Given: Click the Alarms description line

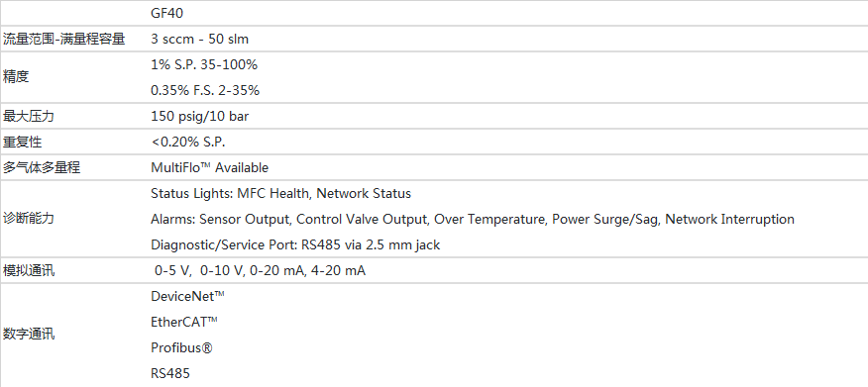Looking at the screenshot, I should point(473,219).
